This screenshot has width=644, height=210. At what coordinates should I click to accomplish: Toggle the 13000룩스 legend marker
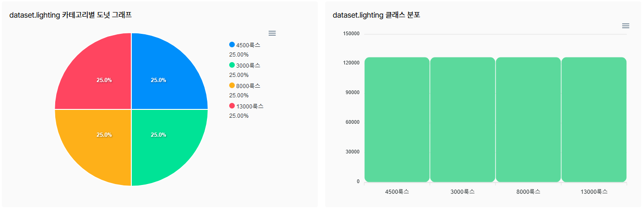click(232, 106)
